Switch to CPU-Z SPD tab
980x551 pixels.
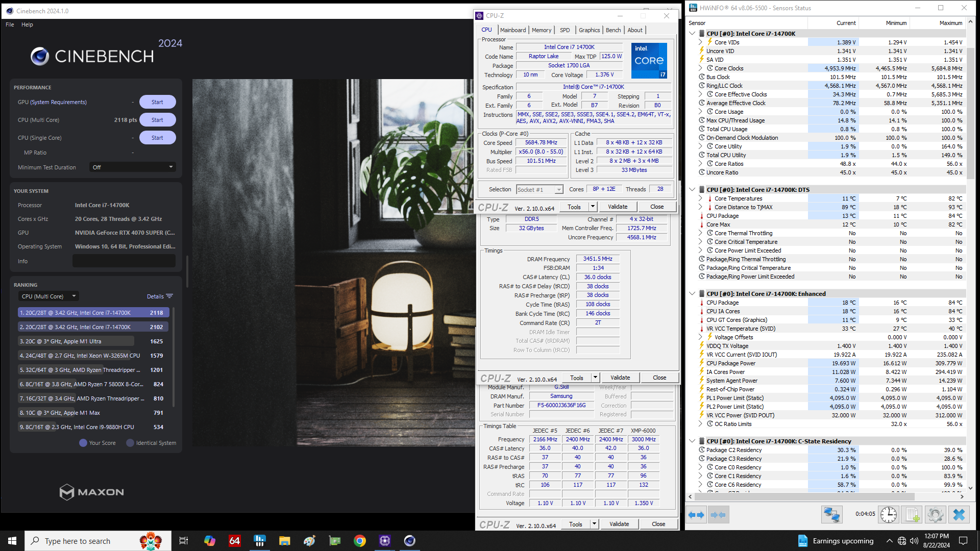pos(565,30)
